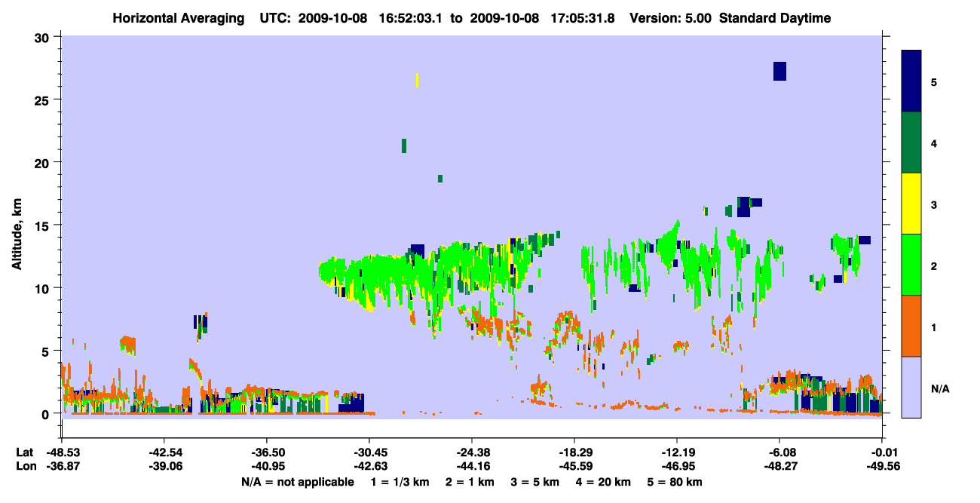Click the dark green color bar segment labeled 4
The width and height of the screenshot is (980, 503).
[911, 143]
